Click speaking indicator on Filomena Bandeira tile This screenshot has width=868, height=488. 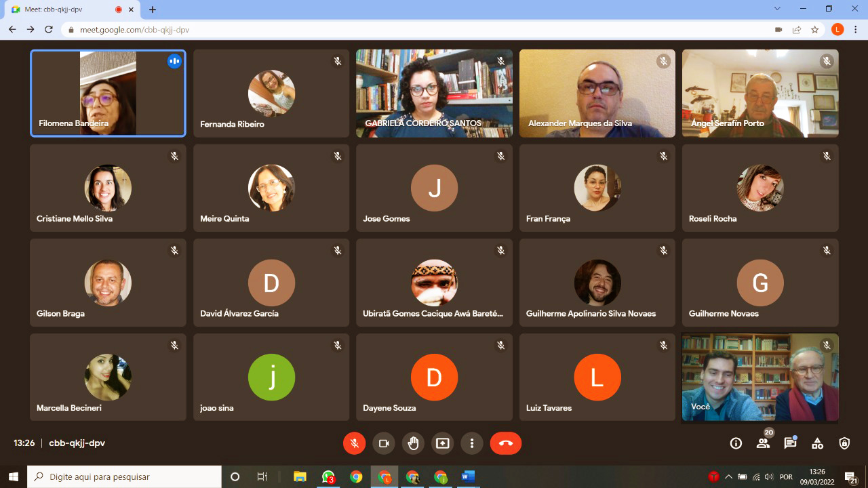174,61
